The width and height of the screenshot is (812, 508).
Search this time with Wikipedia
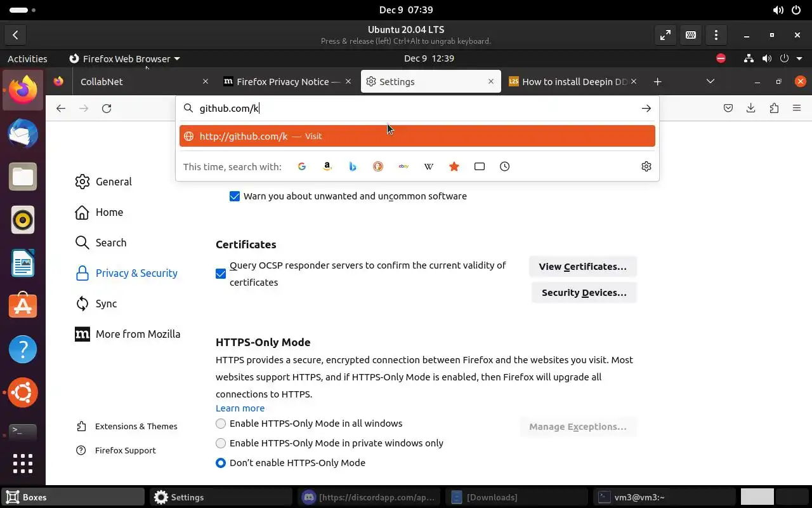pos(429,166)
